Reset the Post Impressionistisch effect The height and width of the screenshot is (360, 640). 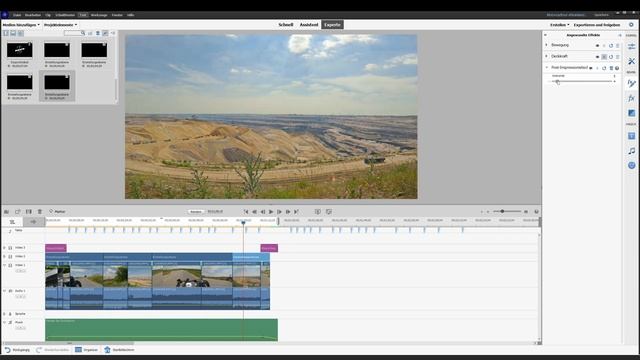point(604,68)
